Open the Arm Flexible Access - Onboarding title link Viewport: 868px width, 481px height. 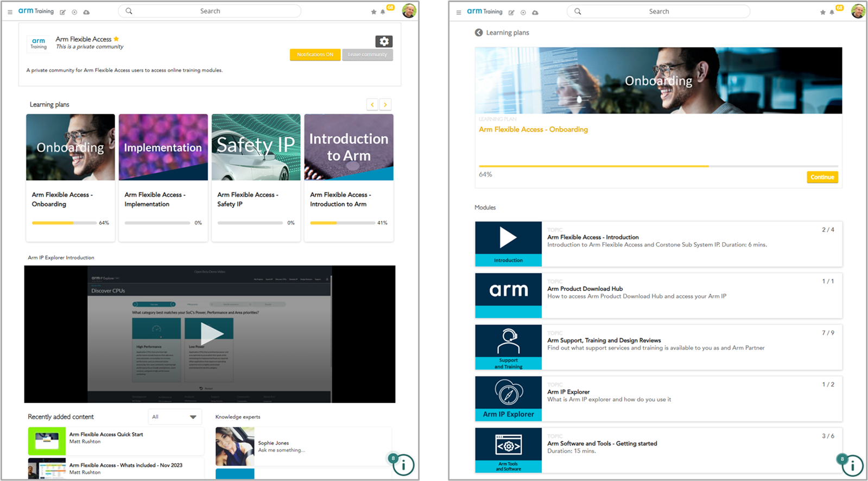tap(533, 129)
